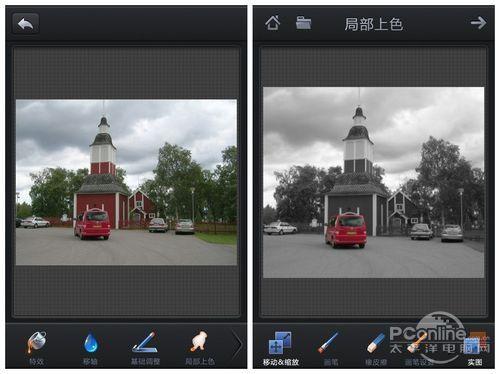Image resolution: width=500 pixels, height=374 pixels.
Task: Expand more tools with right chevron
Action: tap(237, 345)
